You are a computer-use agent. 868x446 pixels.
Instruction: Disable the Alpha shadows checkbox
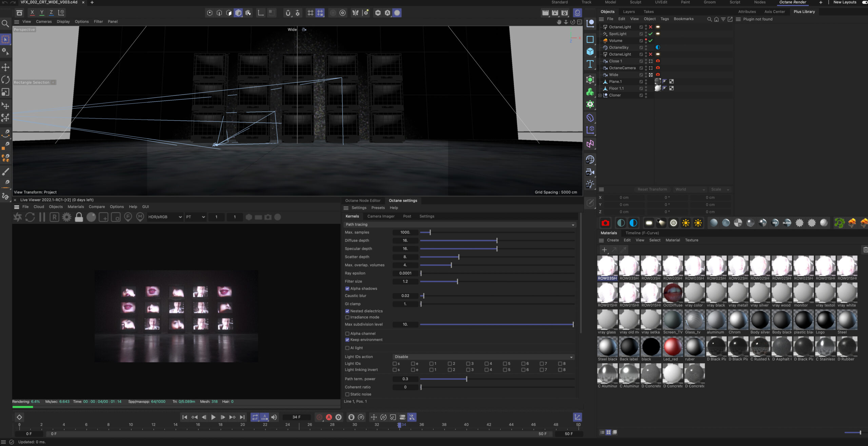point(347,289)
